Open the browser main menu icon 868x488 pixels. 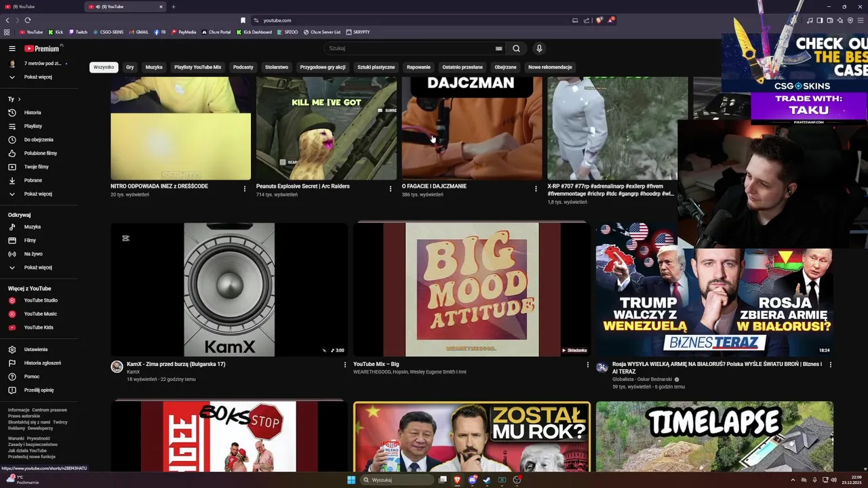click(x=861, y=20)
